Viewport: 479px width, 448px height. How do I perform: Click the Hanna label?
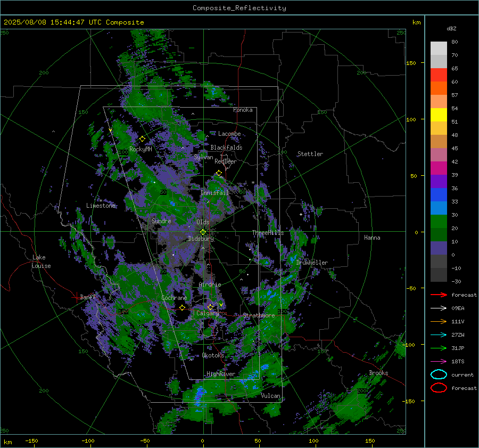[372, 238]
